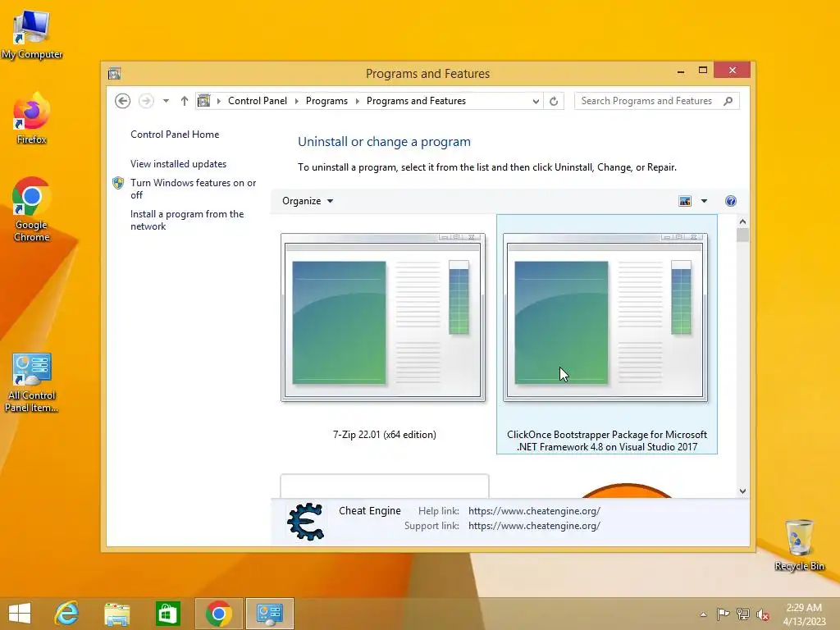Show hidden tray icons arrow
Screen dimensions: 840x630
[703, 614]
